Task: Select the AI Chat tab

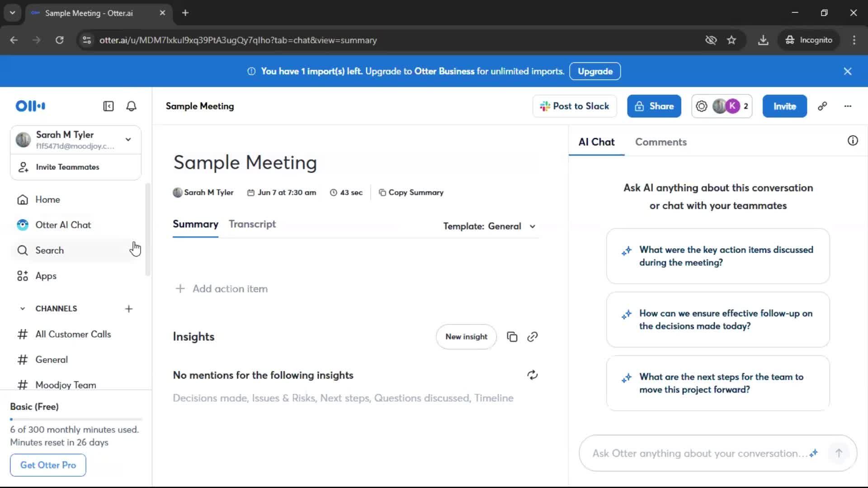Action: tap(596, 142)
